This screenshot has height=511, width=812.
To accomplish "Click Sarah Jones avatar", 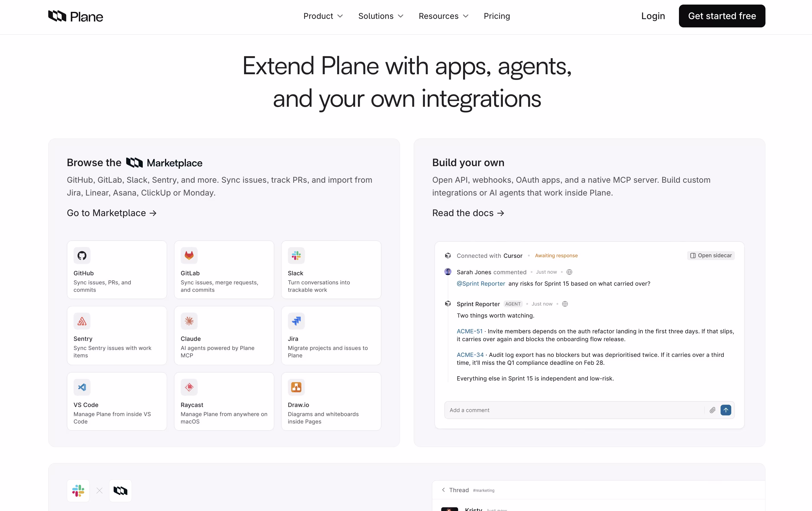I will click(x=448, y=272).
